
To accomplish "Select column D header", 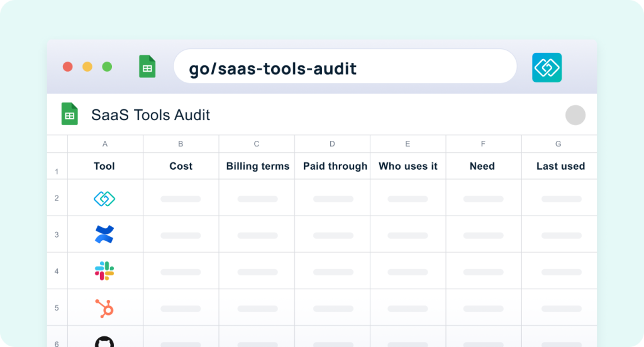I will click(332, 144).
